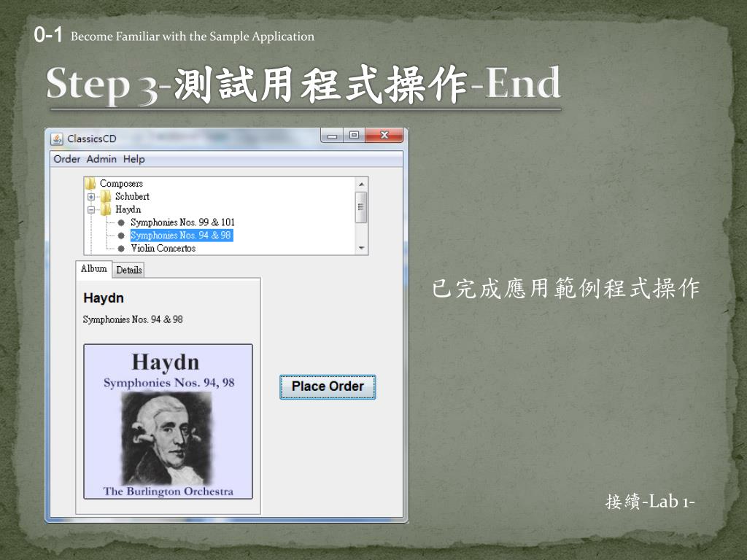Close the ClassicsCD window
Screen dimensions: 747x560
coord(384,135)
